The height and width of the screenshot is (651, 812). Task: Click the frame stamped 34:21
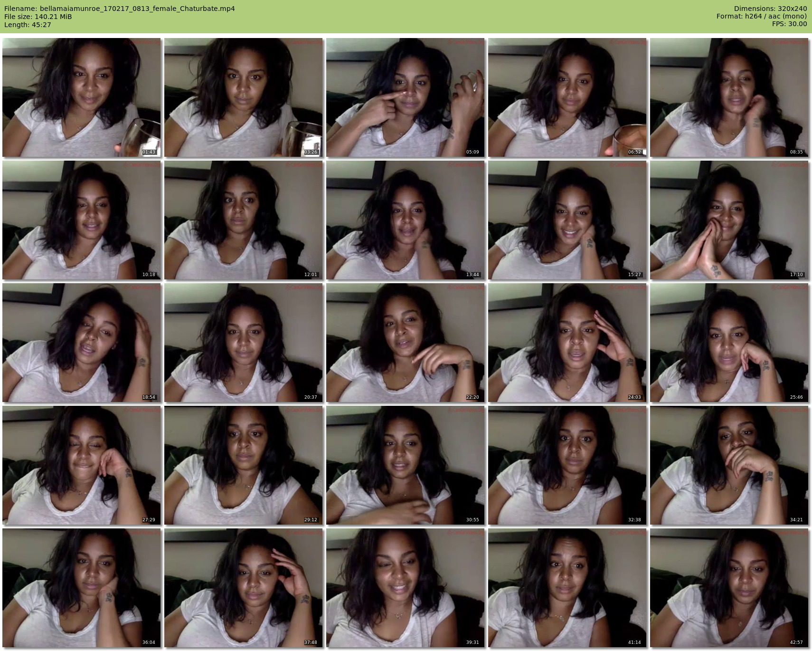coord(729,465)
